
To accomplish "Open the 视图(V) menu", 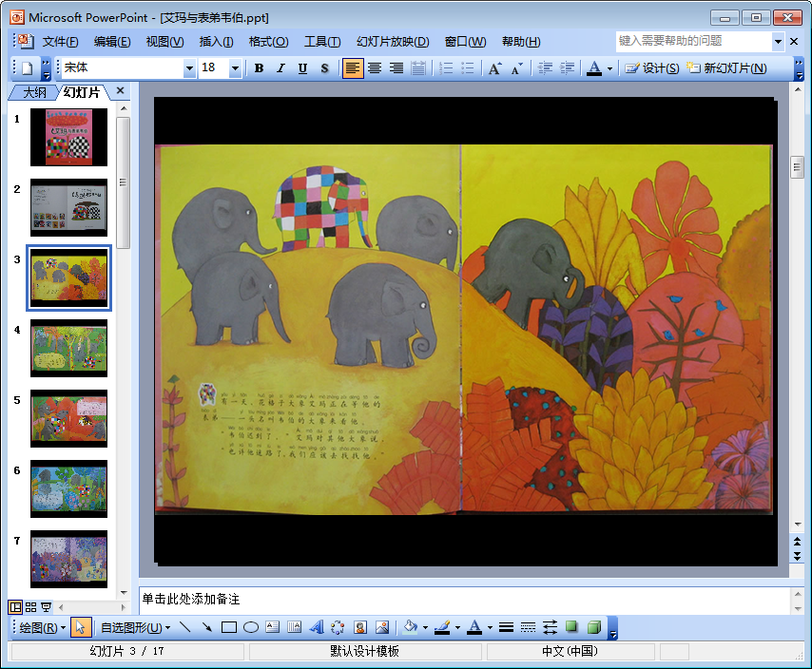I will click(164, 42).
